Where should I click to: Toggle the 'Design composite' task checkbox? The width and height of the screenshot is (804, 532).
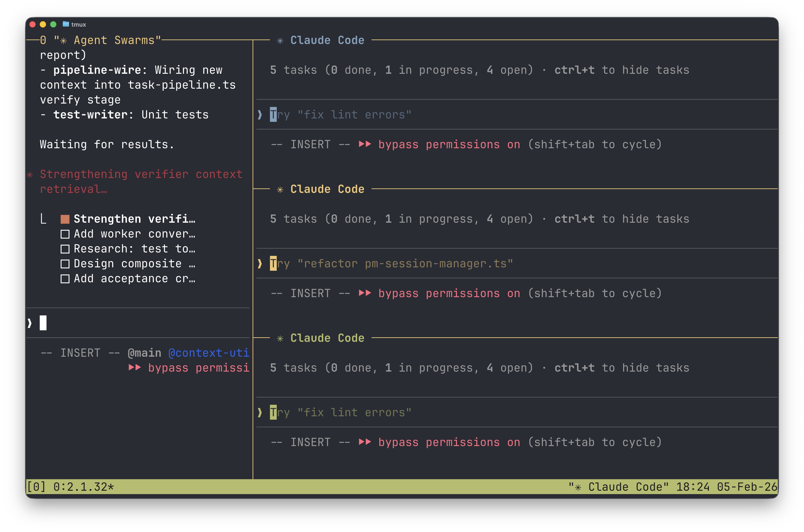[x=65, y=264]
